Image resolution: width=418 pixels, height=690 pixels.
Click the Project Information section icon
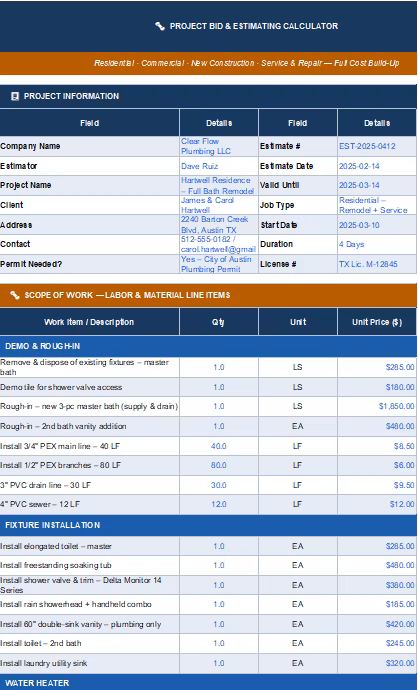tap(15, 96)
